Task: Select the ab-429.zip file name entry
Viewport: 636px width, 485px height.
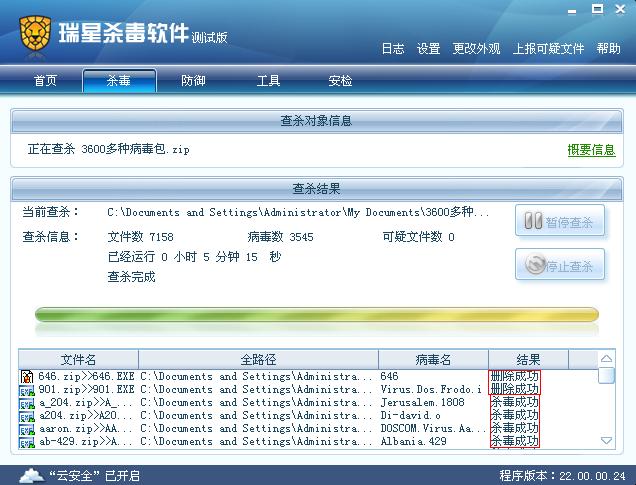Action: (x=86, y=442)
